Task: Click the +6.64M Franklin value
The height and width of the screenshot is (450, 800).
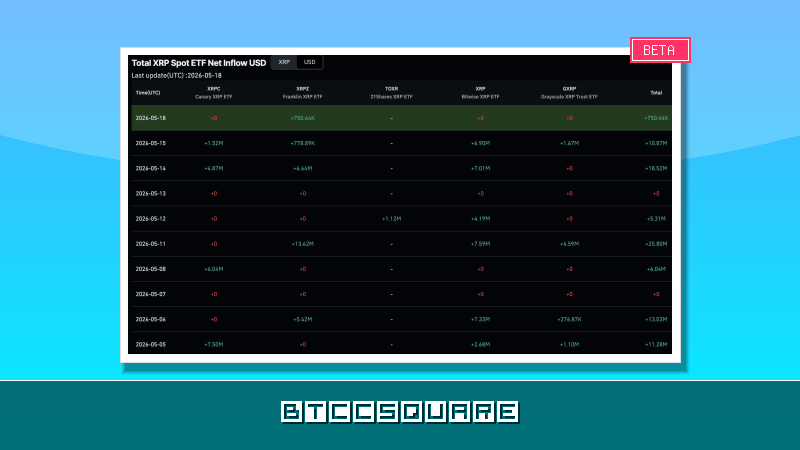Action: 303,168
